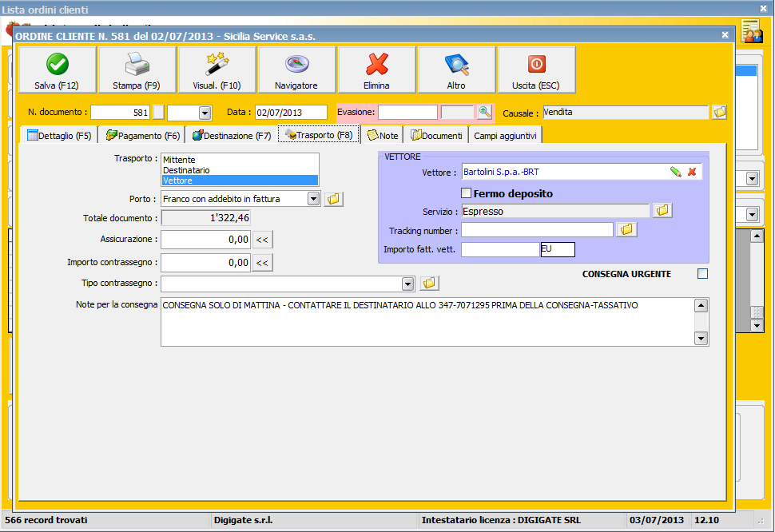Click the Causale field showing Vendita
775x532 pixels.
[x=626, y=112]
